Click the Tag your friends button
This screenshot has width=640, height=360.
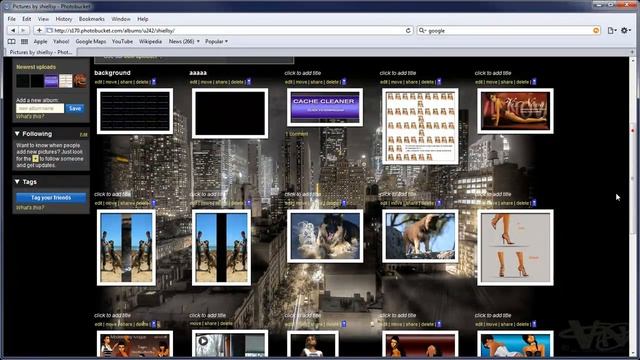click(51, 198)
